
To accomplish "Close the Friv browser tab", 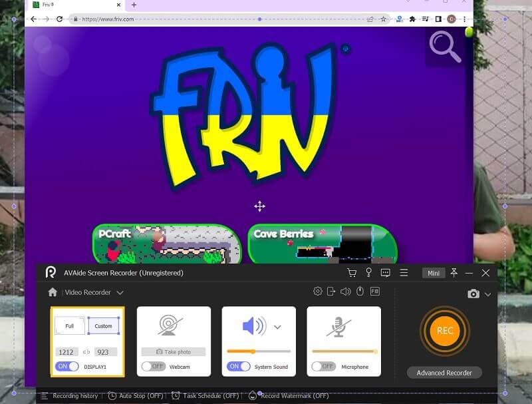I will (118, 5).
